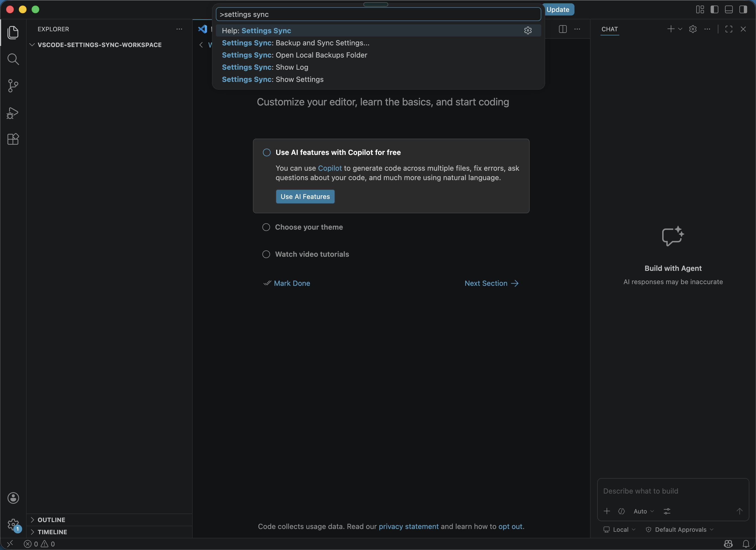Toggle bottom panel visibility
Screen dimensions: 756x550
[x=729, y=9]
